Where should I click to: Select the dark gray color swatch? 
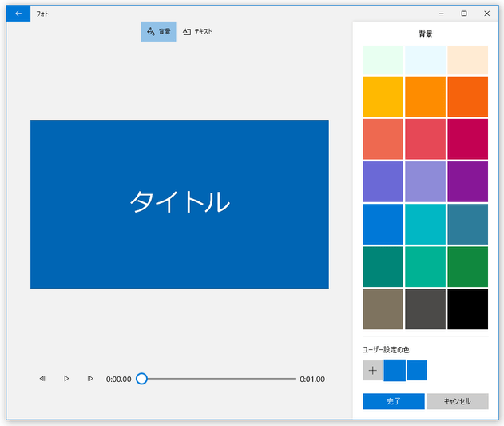click(x=425, y=309)
